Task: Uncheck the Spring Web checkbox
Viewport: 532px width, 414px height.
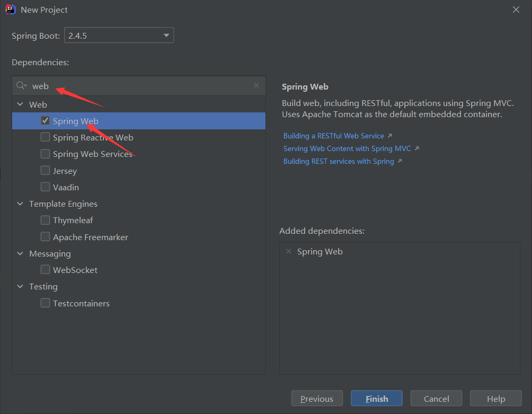Action: click(46, 121)
